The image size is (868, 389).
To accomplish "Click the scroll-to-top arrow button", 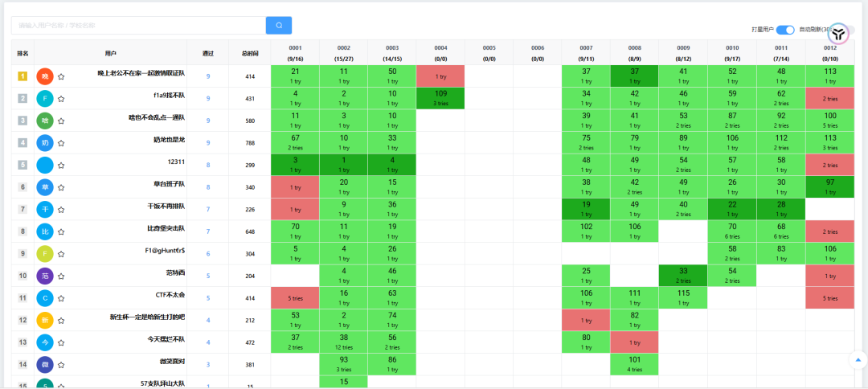I will click(x=858, y=359).
